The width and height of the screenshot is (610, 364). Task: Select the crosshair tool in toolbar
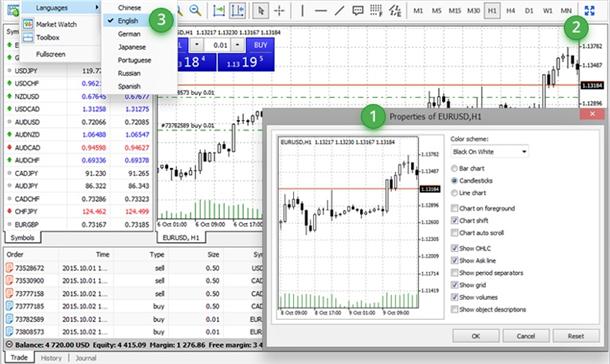click(279, 10)
